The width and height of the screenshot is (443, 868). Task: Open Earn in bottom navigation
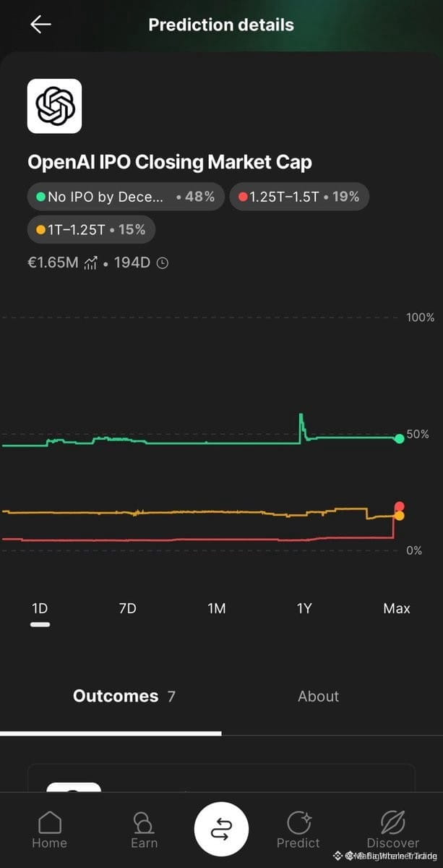click(x=144, y=830)
